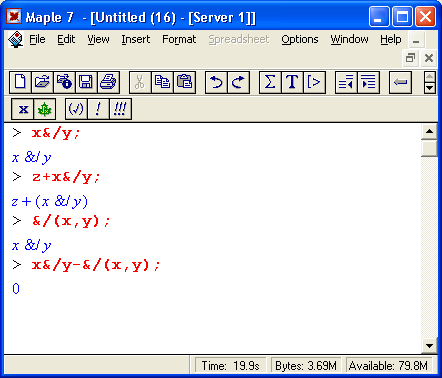Redo the last undone operation

(238, 82)
